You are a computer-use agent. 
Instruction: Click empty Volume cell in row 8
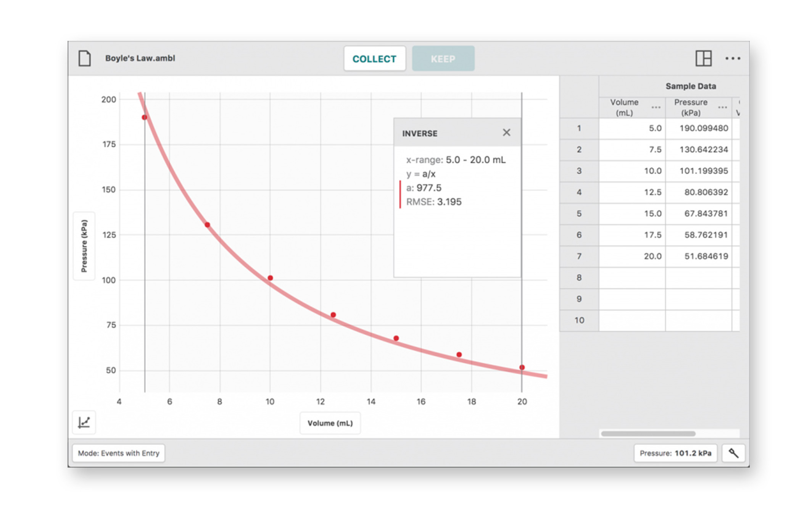(632, 278)
